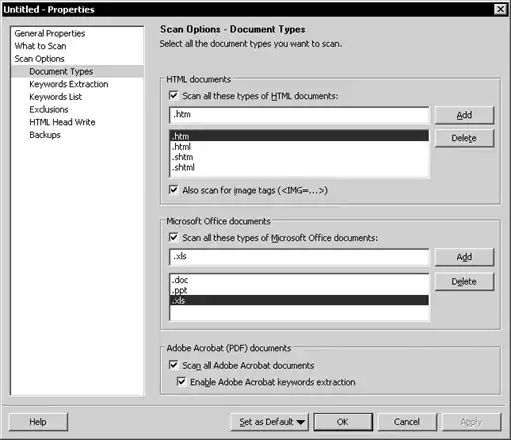Open HTML Head Write settings
This screenshot has height=440, width=511.
(x=62, y=122)
